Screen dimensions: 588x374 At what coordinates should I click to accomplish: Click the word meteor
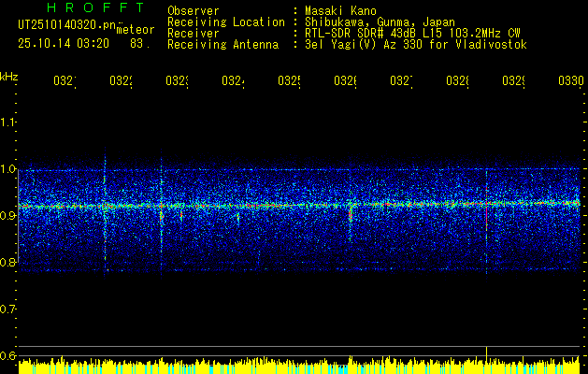pos(136,30)
